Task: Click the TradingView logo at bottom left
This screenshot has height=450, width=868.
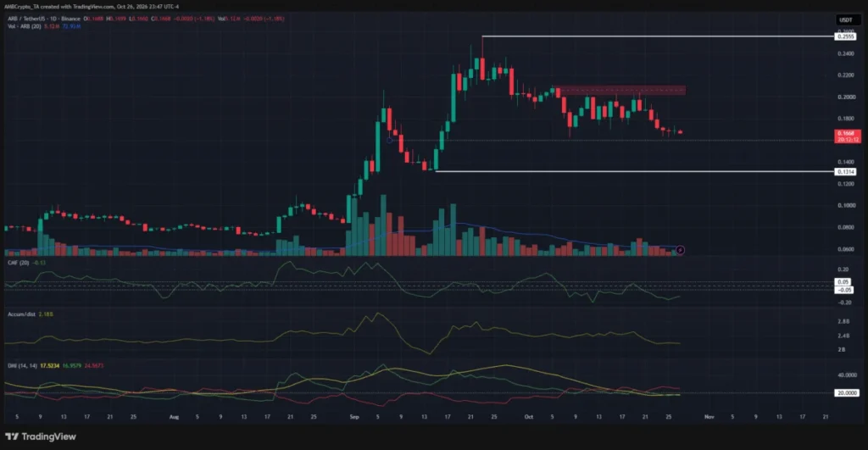Action: 41,436
